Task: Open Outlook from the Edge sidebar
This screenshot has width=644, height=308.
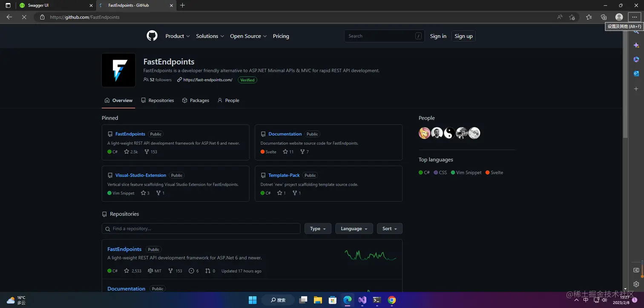Action: (x=636, y=74)
